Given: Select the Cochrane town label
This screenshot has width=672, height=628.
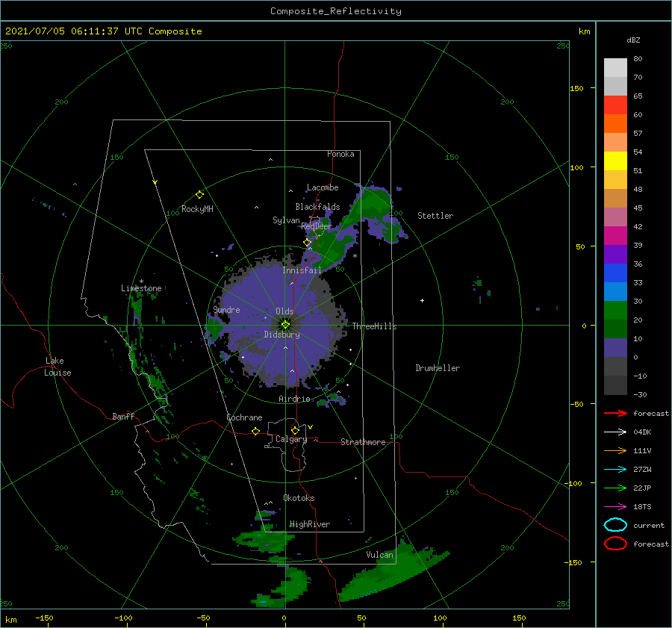Looking at the screenshot, I should [x=244, y=417].
